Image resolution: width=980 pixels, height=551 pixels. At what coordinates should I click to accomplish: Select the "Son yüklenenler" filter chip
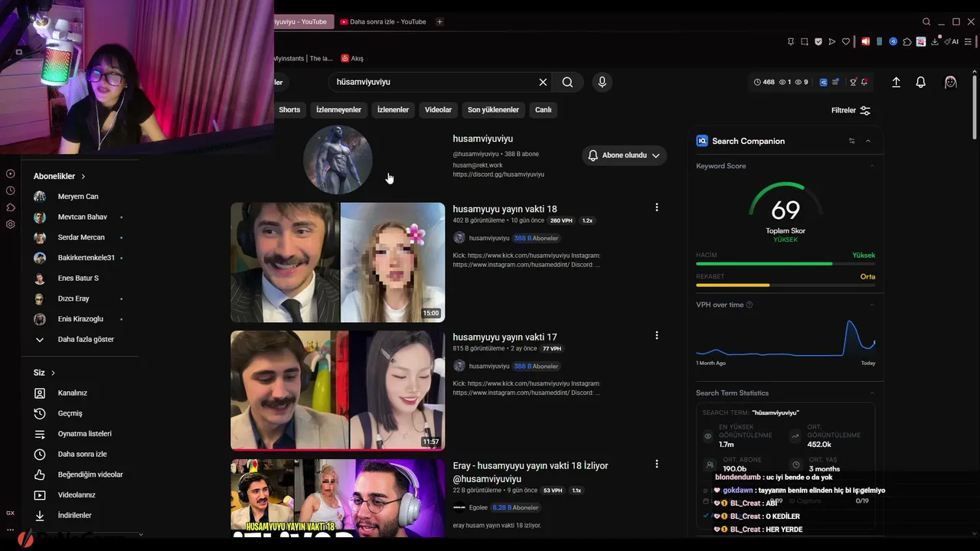point(493,109)
